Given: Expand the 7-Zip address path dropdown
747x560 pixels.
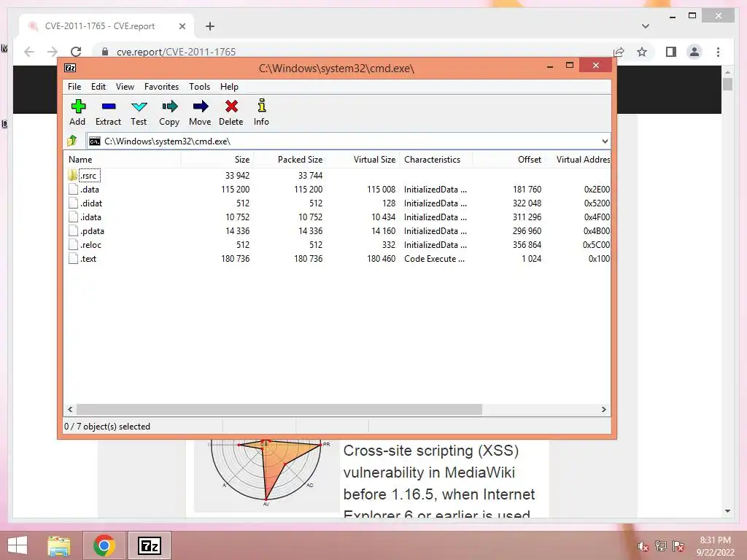Looking at the screenshot, I should tap(605, 141).
